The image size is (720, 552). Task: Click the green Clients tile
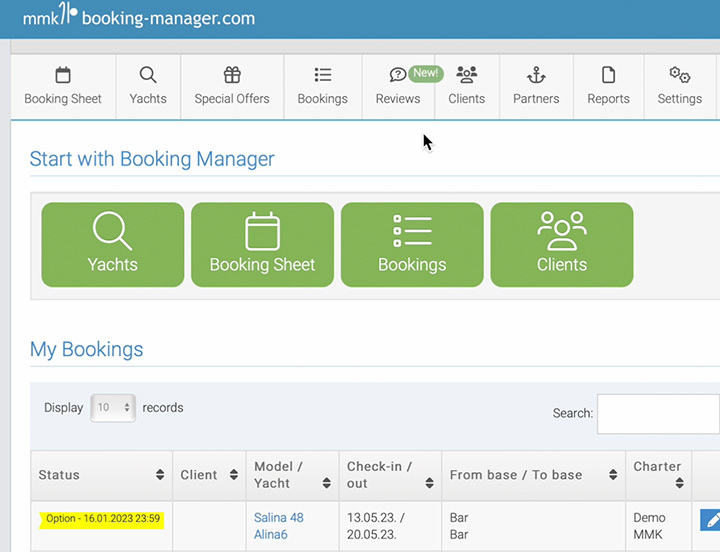click(x=561, y=245)
